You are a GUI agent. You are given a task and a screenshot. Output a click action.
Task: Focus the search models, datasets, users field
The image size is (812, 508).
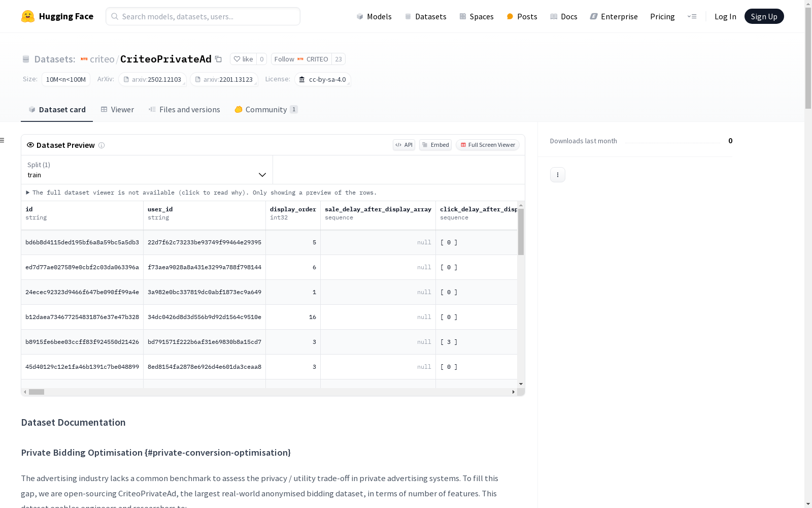(x=203, y=16)
